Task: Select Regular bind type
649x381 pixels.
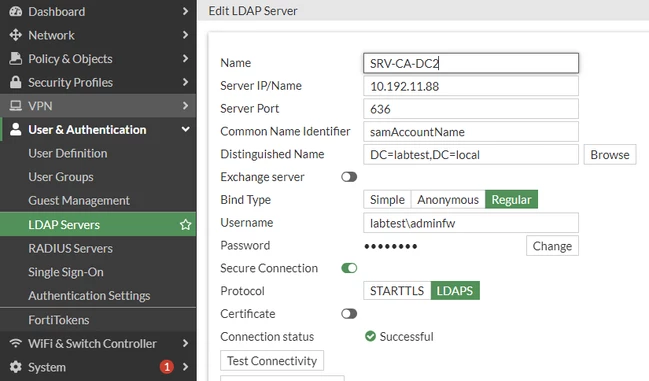Action: pyautogui.click(x=511, y=199)
